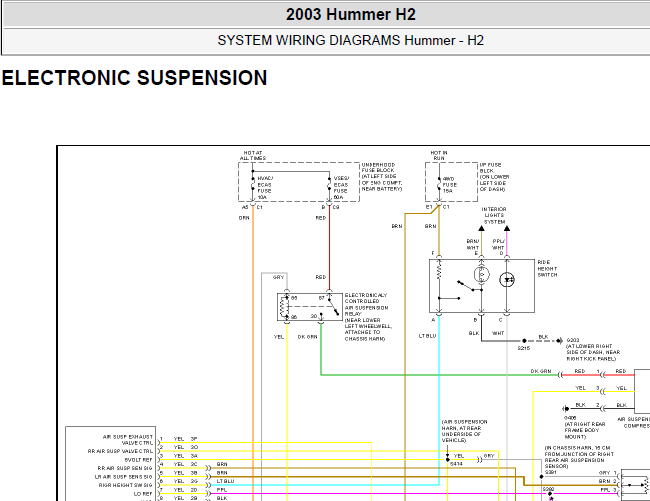The image size is (650, 501).
Task: Click the 'AT RIGHT REAR FRAME BODY MOUNT' note
Action: 585,431
